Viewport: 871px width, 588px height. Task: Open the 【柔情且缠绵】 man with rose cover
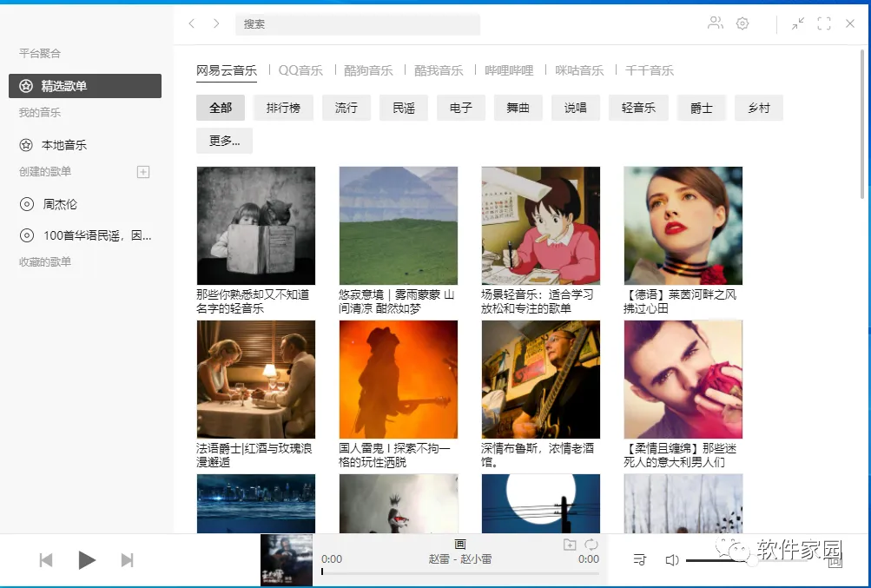coord(683,380)
